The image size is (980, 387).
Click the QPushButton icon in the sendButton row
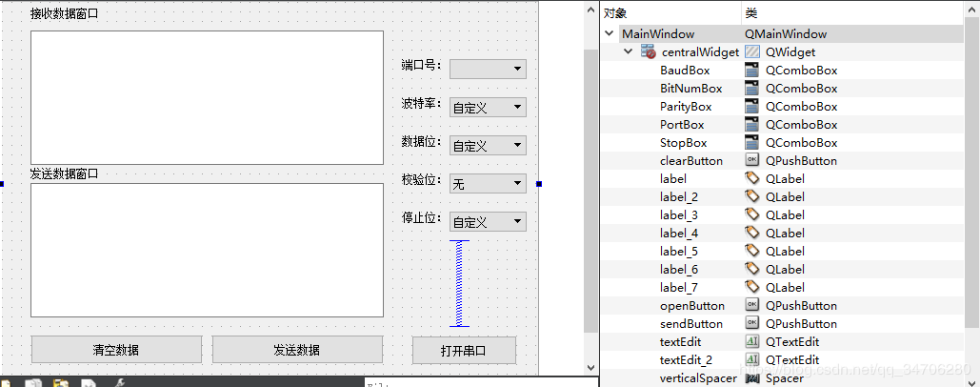point(751,324)
